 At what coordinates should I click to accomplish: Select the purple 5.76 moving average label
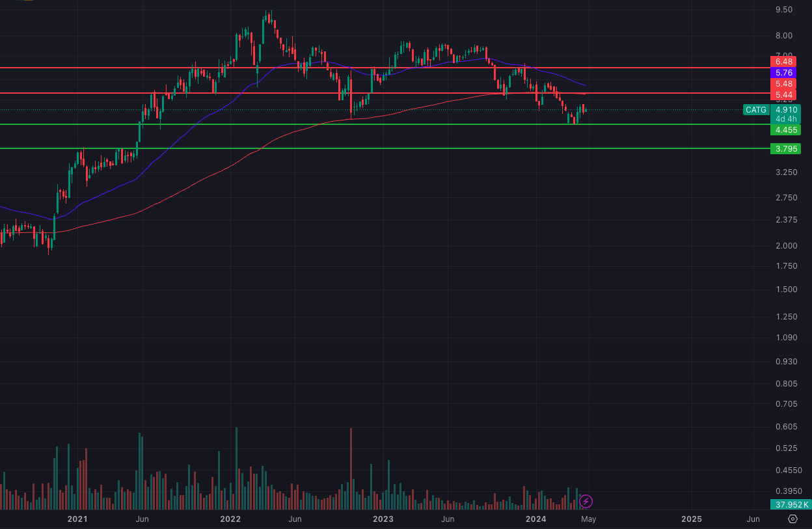pos(783,73)
